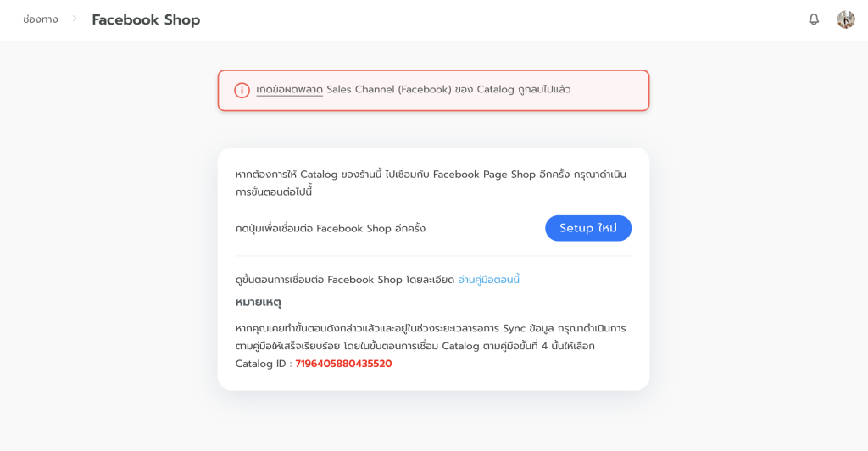Screen dimensions: 868x451
Task: Open the user profile avatar menu
Action: pyautogui.click(x=845, y=19)
